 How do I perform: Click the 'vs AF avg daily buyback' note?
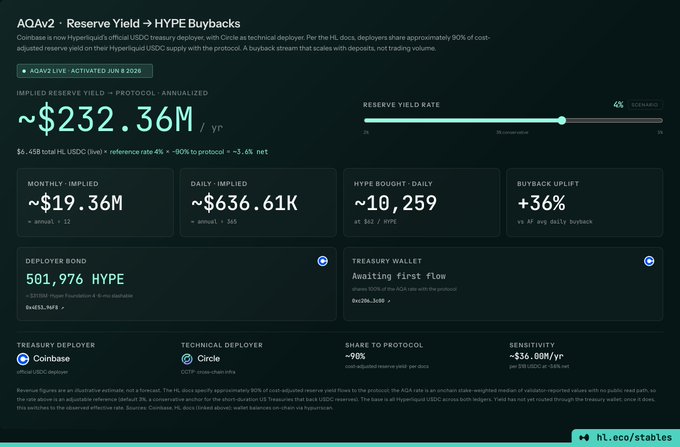coord(555,222)
